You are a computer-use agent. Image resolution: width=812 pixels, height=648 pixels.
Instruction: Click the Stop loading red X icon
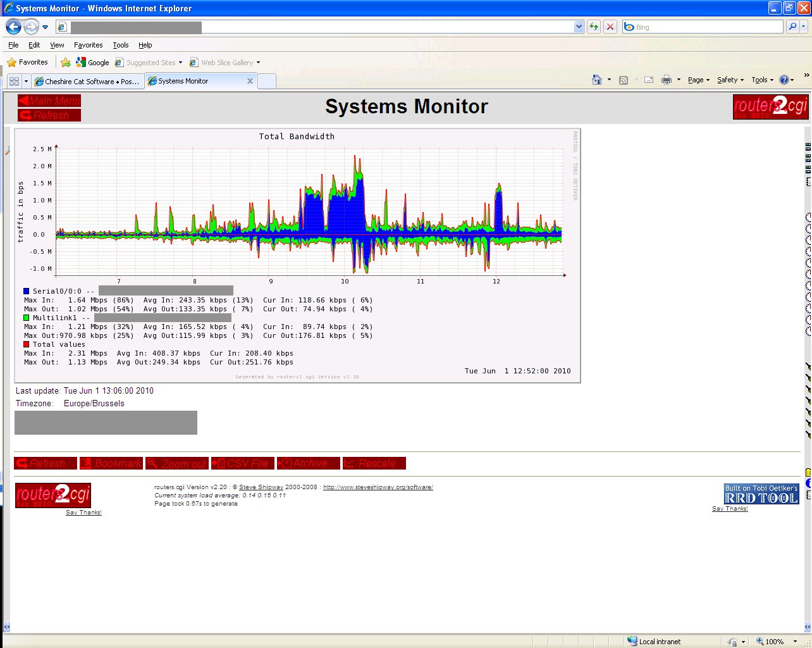click(x=610, y=27)
